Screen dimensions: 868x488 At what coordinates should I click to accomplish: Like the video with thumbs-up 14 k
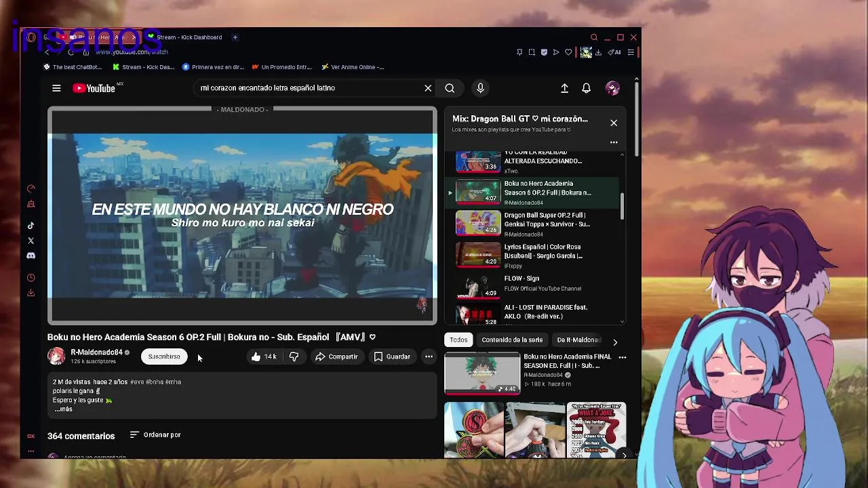[263, 357]
